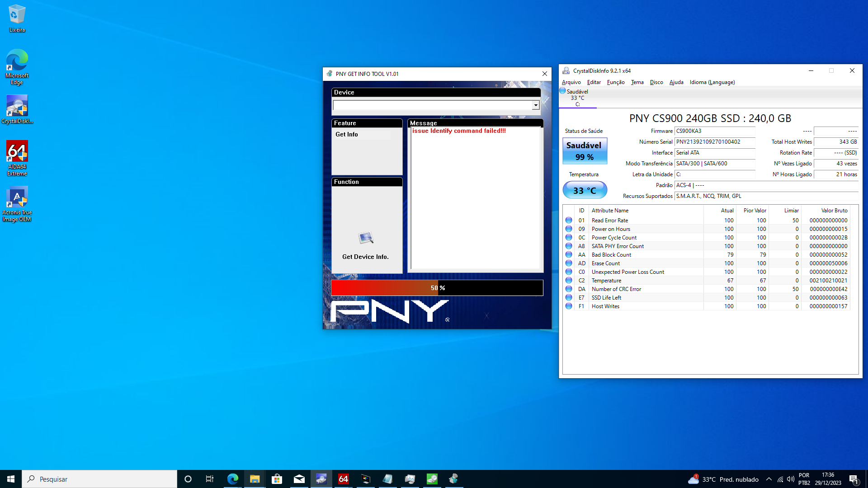Open Microsoft Edge desktop shortcut
The height and width of the screenshot is (488, 868).
(17, 67)
